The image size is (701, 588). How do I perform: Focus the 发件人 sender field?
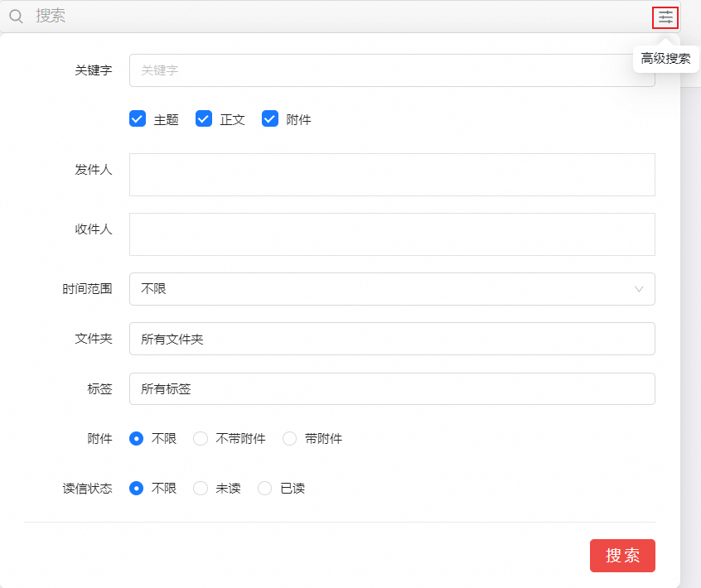pos(391,174)
